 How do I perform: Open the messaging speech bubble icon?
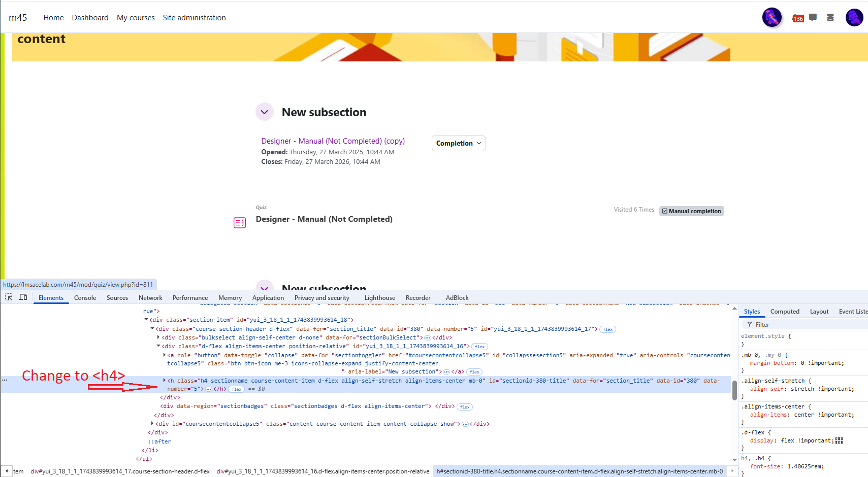[x=813, y=18]
